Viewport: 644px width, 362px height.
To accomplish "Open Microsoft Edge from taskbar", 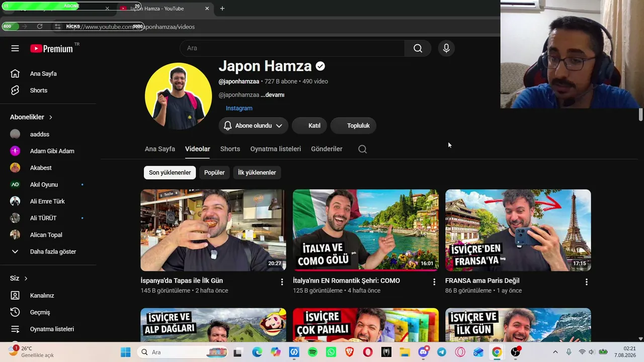I will pyautogui.click(x=257, y=352).
